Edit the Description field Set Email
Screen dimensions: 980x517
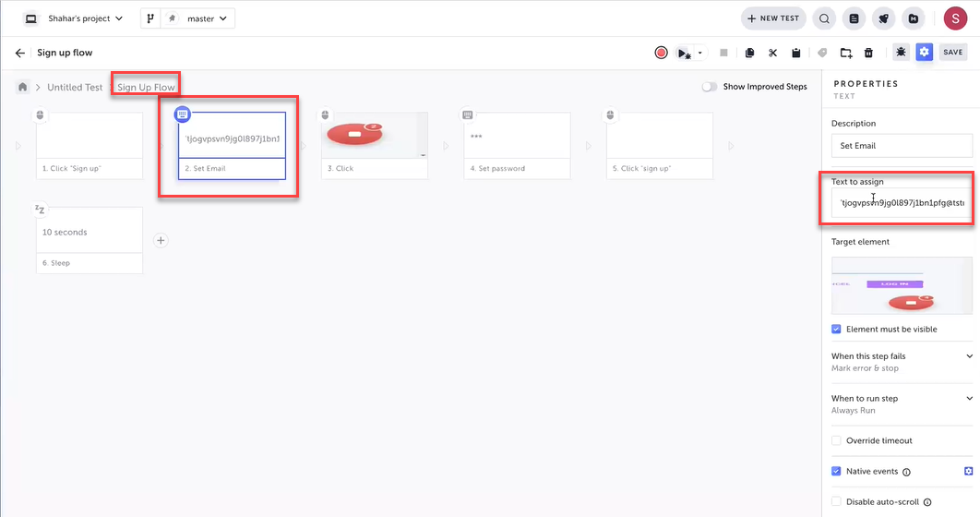click(902, 146)
